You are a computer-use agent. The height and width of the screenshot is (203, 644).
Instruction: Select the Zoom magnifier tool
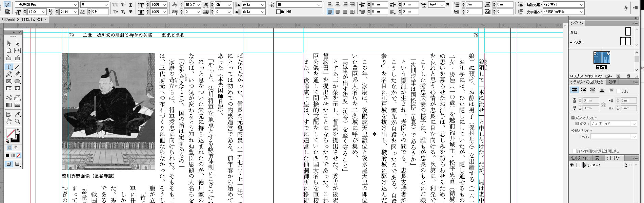click(17, 121)
